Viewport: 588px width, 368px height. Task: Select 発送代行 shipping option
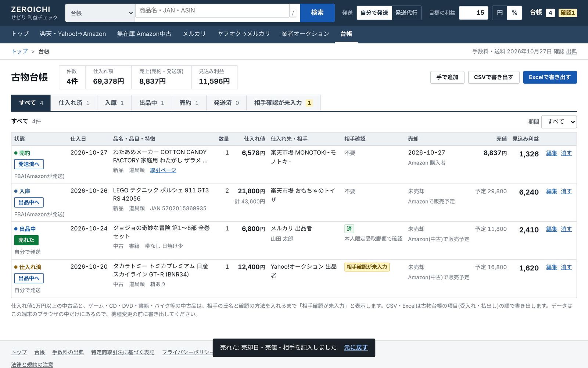[x=406, y=13]
